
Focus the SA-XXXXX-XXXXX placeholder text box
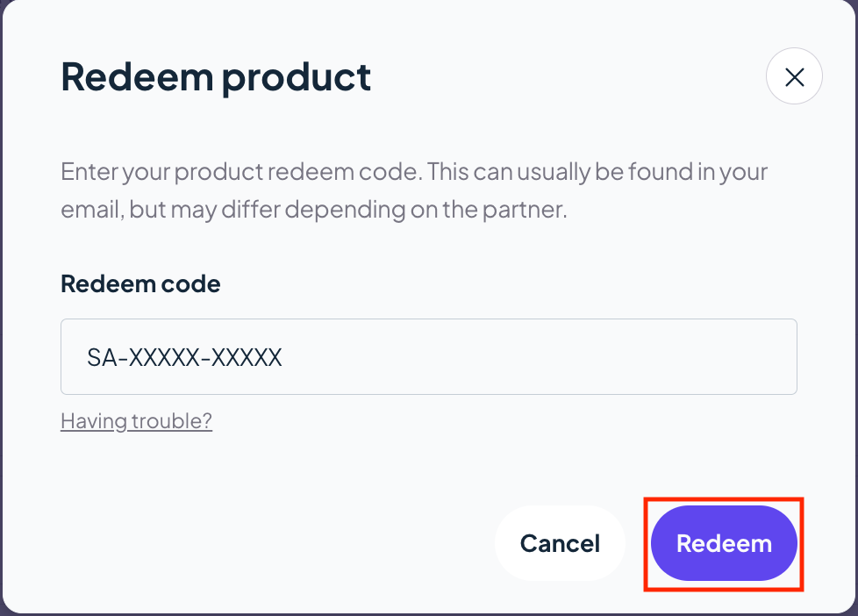click(428, 356)
